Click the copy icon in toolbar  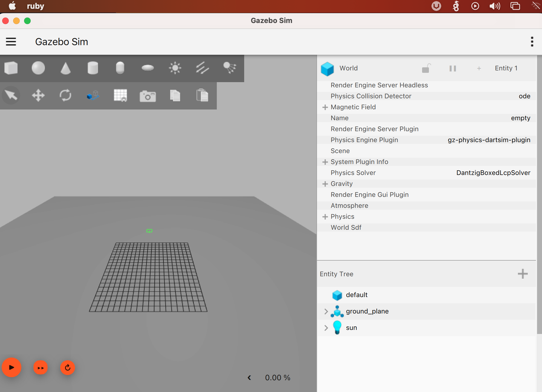coord(175,96)
